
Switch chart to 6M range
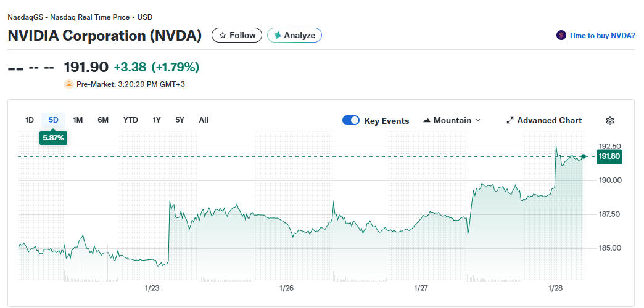coord(103,120)
